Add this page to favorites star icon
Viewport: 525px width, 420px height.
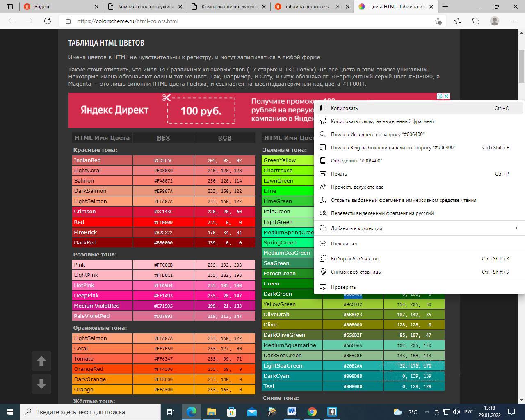(438, 21)
